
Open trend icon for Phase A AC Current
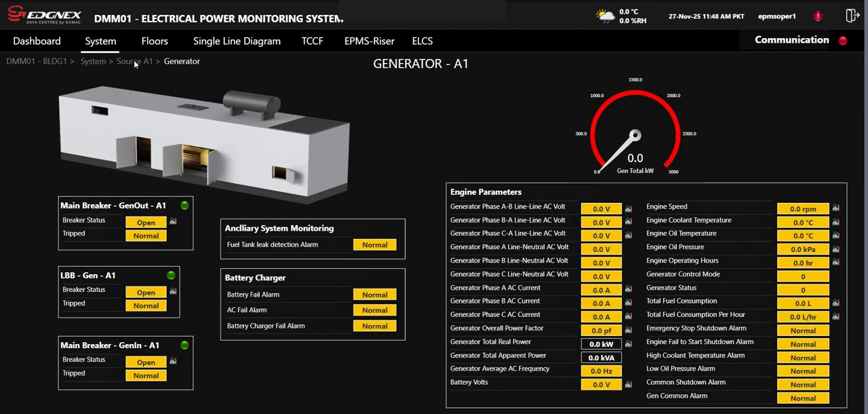[629, 290]
